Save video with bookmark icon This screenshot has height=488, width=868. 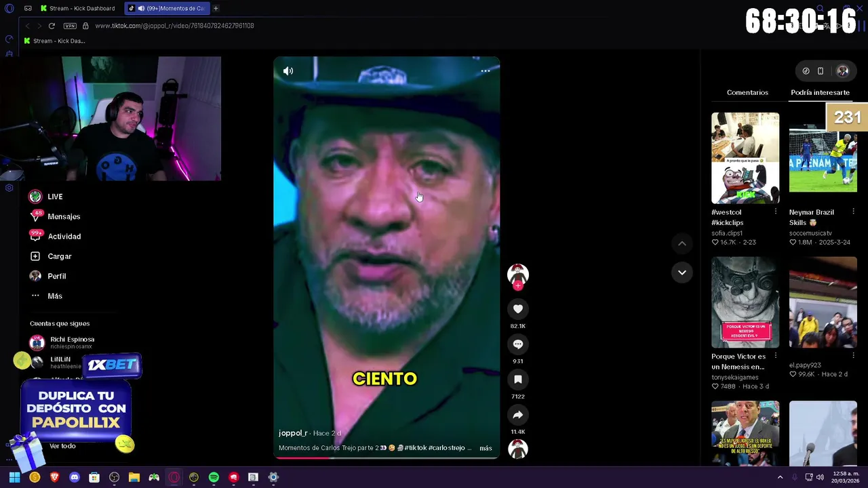(518, 380)
